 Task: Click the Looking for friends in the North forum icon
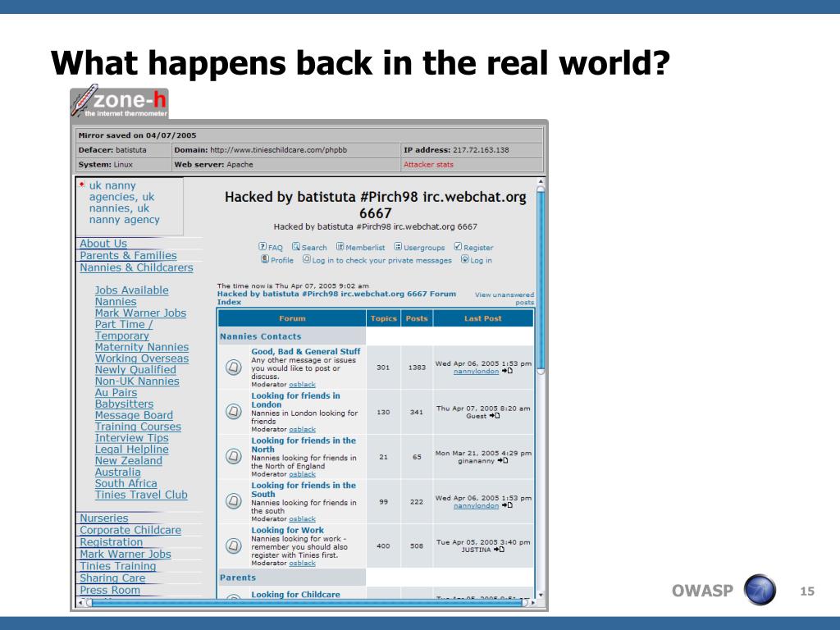pyautogui.click(x=233, y=456)
